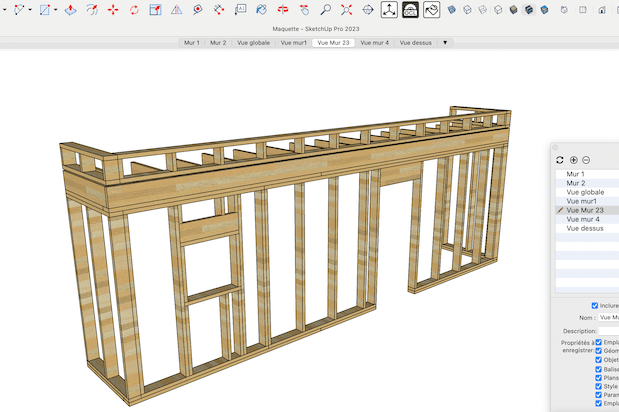The image size is (619, 412).
Task: Select the Scale tool
Action: [x=155, y=10]
